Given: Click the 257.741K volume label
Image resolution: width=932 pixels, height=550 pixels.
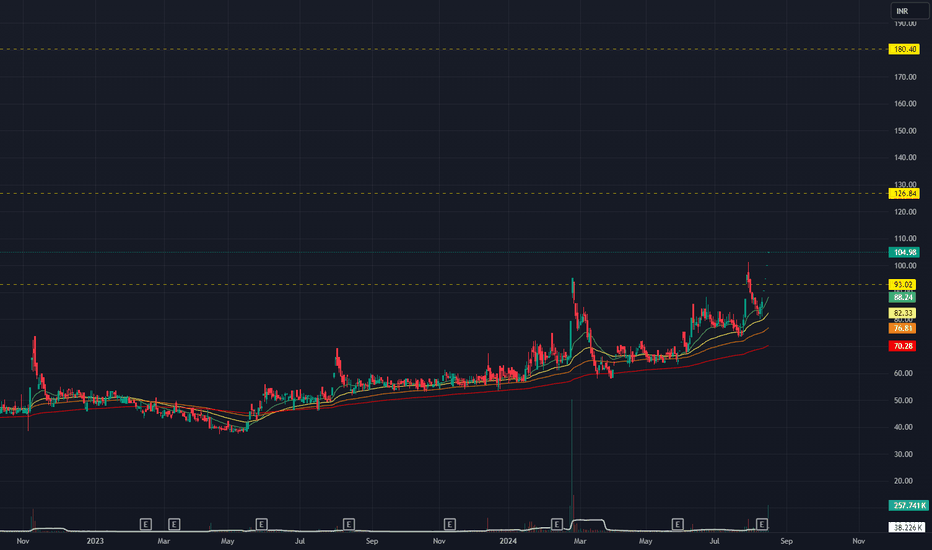Looking at the screenshot, I should pyautogui.click(x=908, y=505).
